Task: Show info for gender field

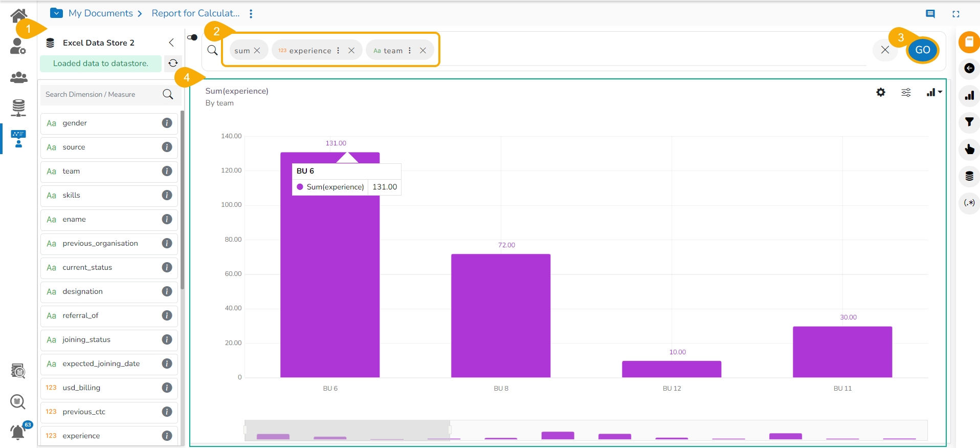Action: tap(167, 123)
